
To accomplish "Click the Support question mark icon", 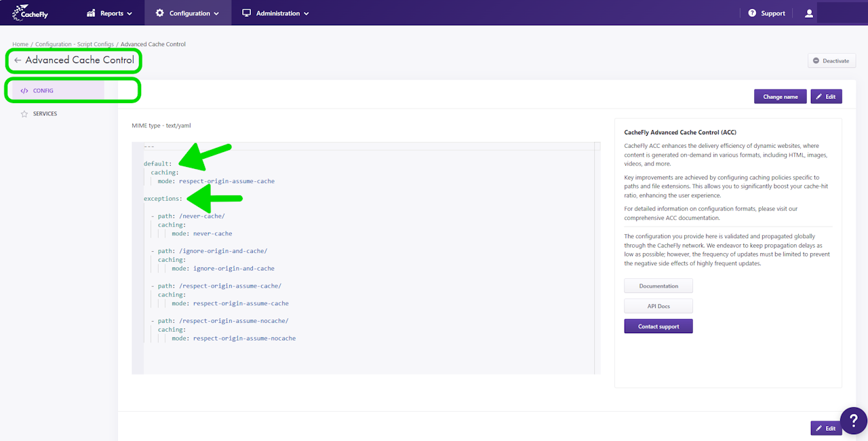I will [752, 13].
